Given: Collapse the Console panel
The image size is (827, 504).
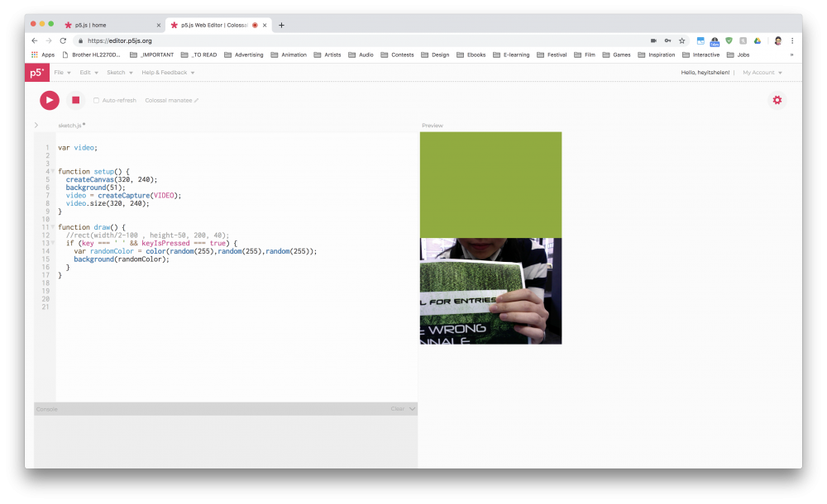Looking at the screenshot, I should click(x=413, y=409).
